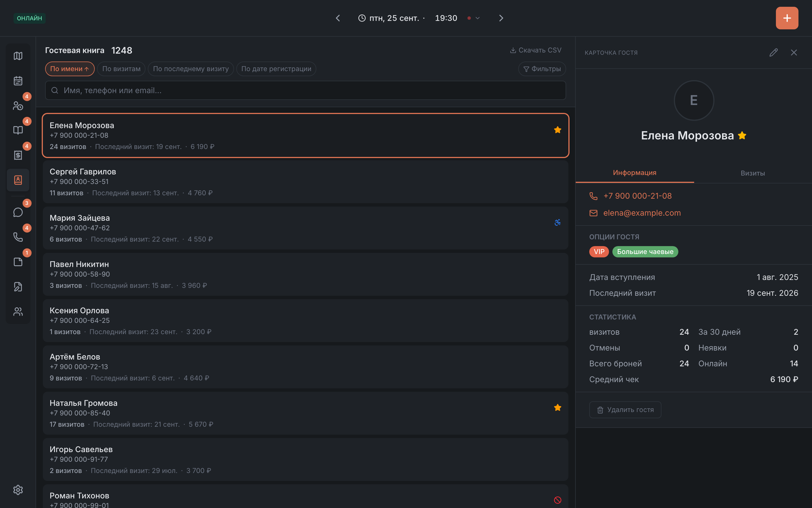Sort guests by last visit
This screenshot has width=812, height=508.
191,69
